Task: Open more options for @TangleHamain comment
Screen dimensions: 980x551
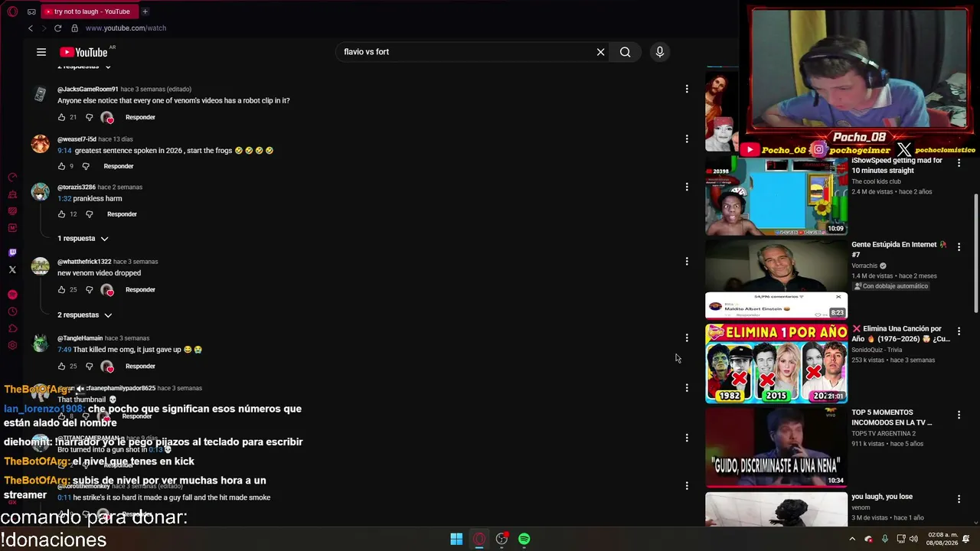Action: (687, 337)
